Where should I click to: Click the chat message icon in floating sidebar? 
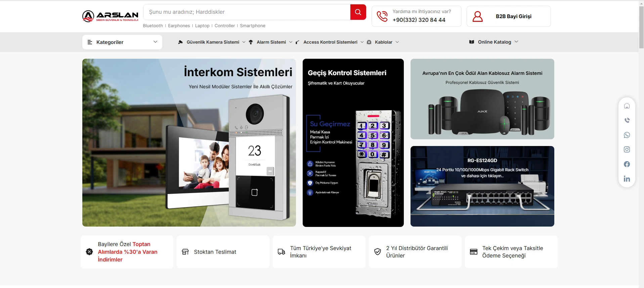627,106
